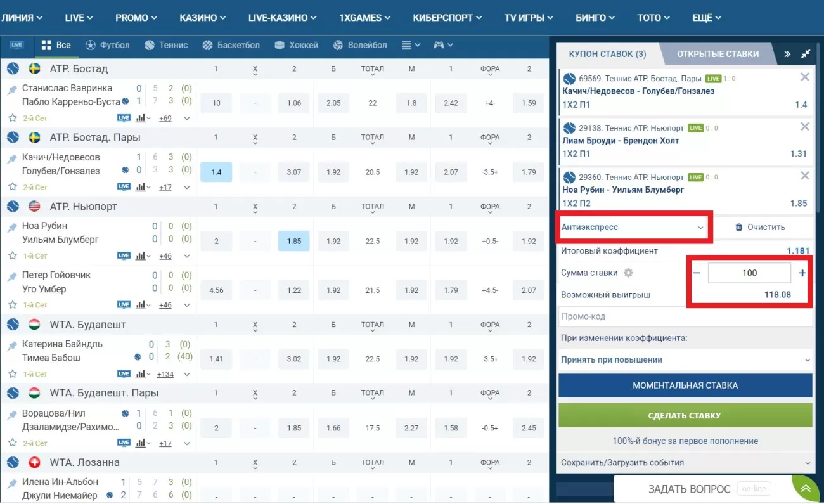Star АТР Бостад match as favorite
The image size is (824, 504).
tap(13, 117)
